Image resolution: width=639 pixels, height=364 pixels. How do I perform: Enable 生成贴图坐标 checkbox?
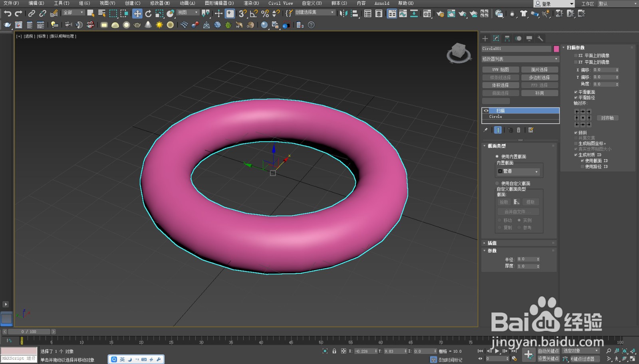[x=576, y=143]
